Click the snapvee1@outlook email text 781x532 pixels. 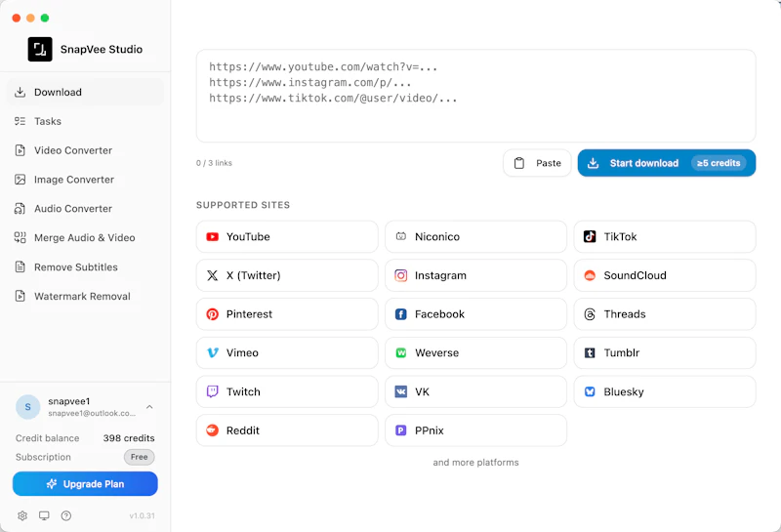click(x=92, y=414)
